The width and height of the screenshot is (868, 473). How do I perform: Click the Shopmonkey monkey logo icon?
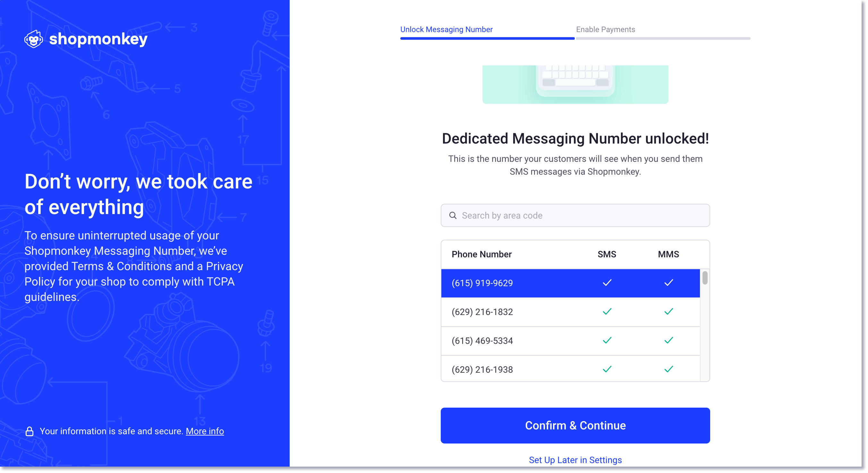[34, 39]
